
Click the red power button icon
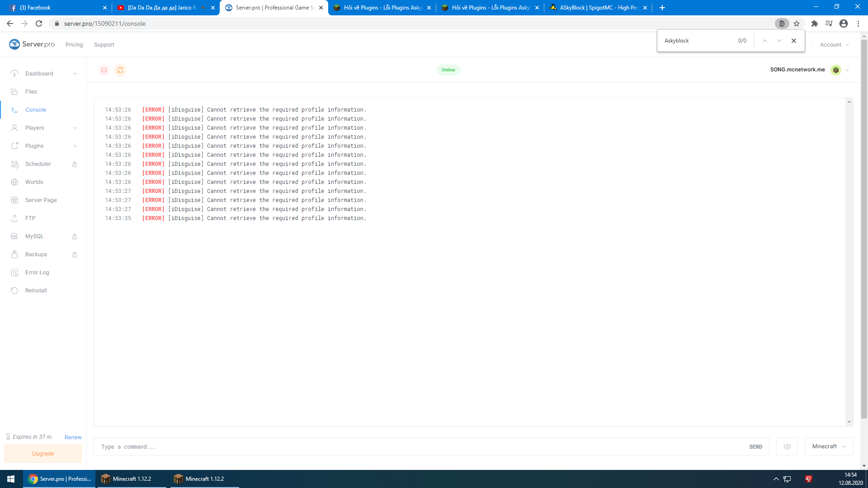[x=104, y=70]
